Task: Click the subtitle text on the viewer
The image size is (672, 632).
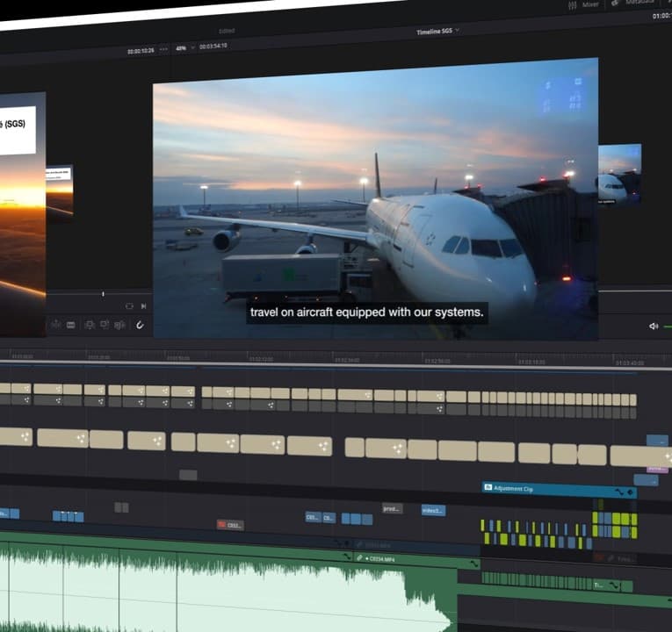Action: coord(367,312)
